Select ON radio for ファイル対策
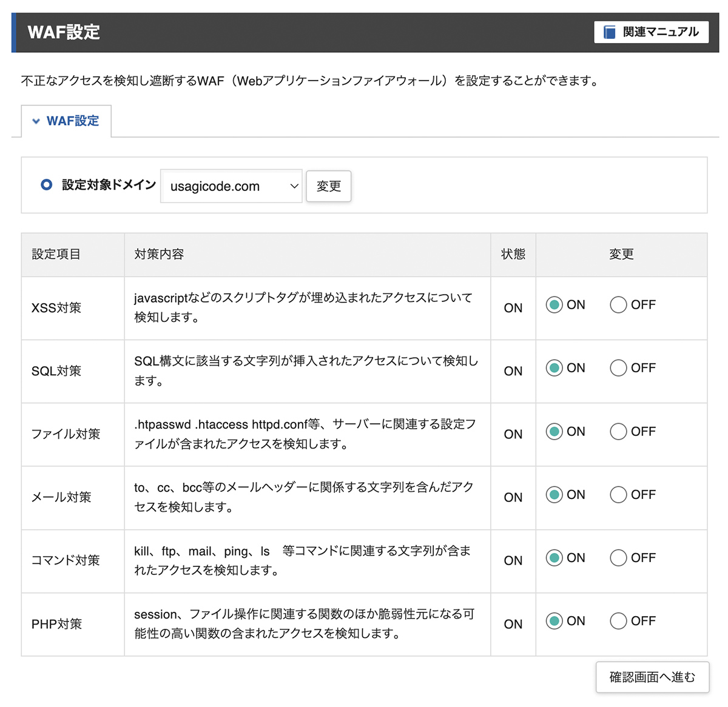This screenshot has width=728, height=707. [x=554, y=431]
